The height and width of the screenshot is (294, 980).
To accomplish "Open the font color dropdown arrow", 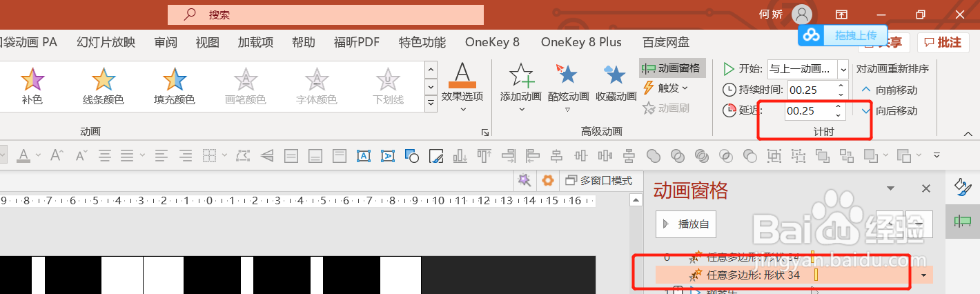I will tap(38, 156).
